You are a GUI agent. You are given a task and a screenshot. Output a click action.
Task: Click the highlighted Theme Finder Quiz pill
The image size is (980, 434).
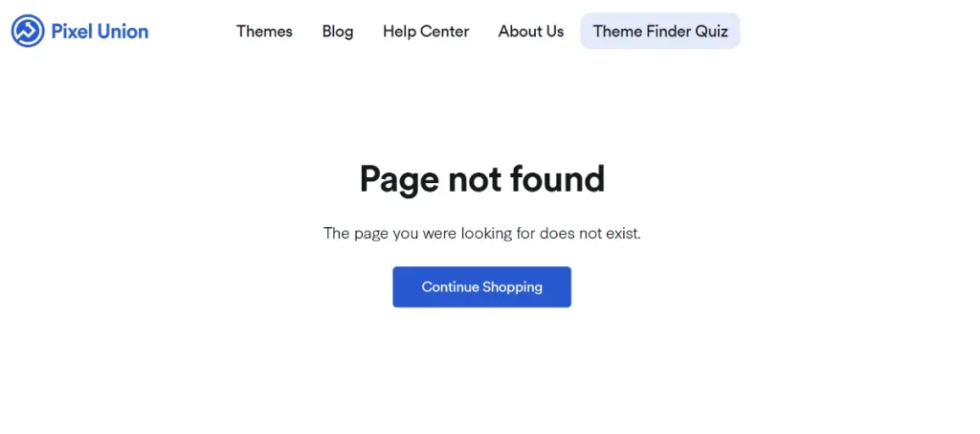tap(660, 32)
